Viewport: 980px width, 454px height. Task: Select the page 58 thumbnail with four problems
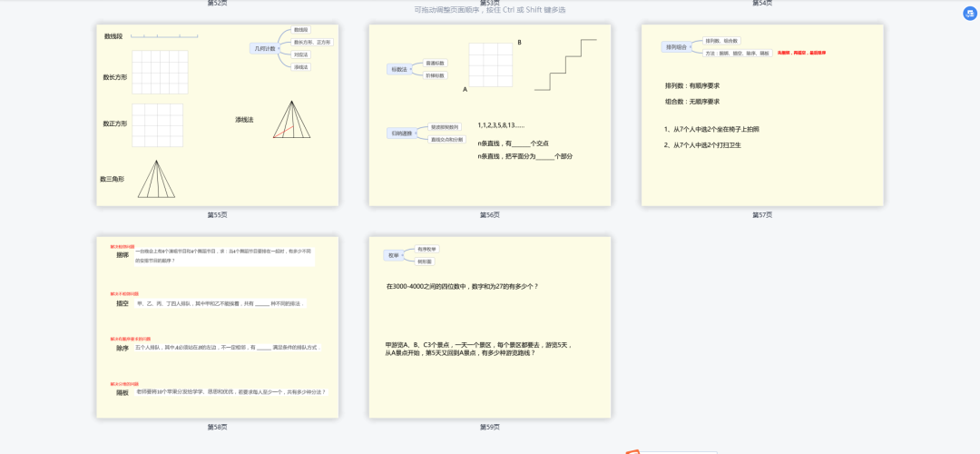click(218, 327)
